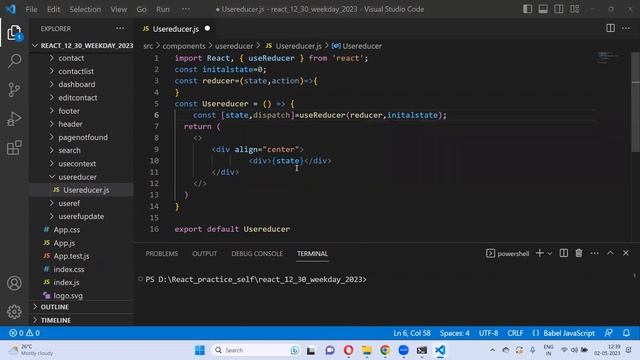
Task: Expand the footer folder
Action: pos(69,111)
